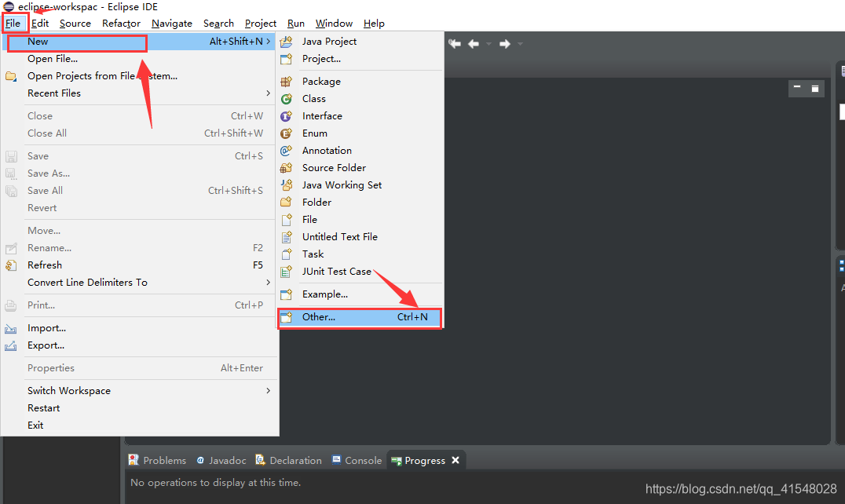Screen dimensions: 845x504
Task: Expand the New submenu chevron
Action: pos(268,41)
